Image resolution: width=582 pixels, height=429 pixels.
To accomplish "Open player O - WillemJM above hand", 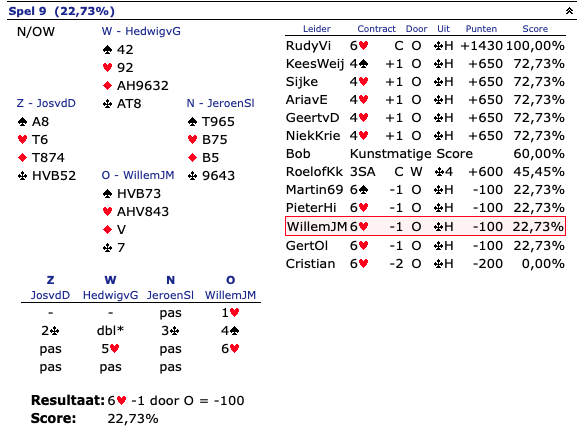I will [138, 175].
